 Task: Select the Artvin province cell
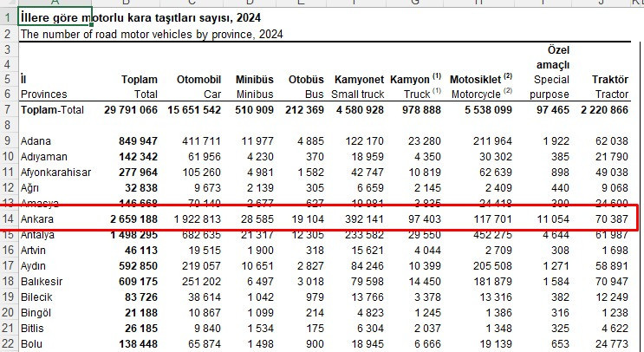tap(33, 251)
